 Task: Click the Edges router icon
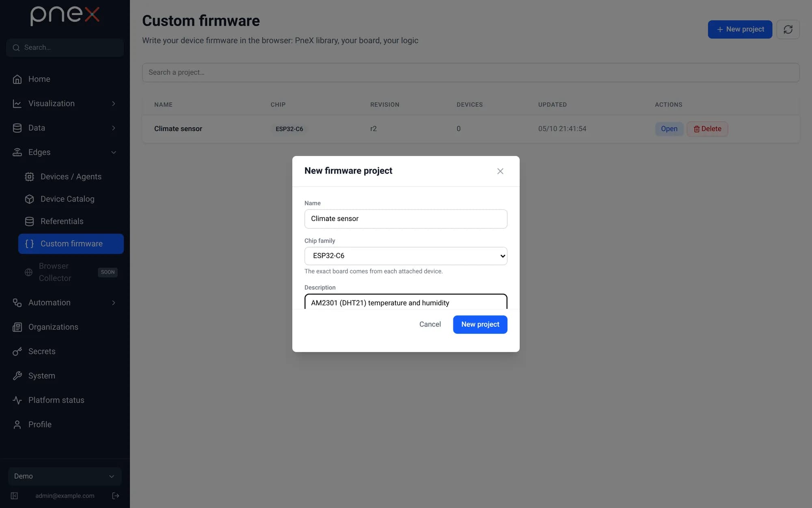(17, 152)
